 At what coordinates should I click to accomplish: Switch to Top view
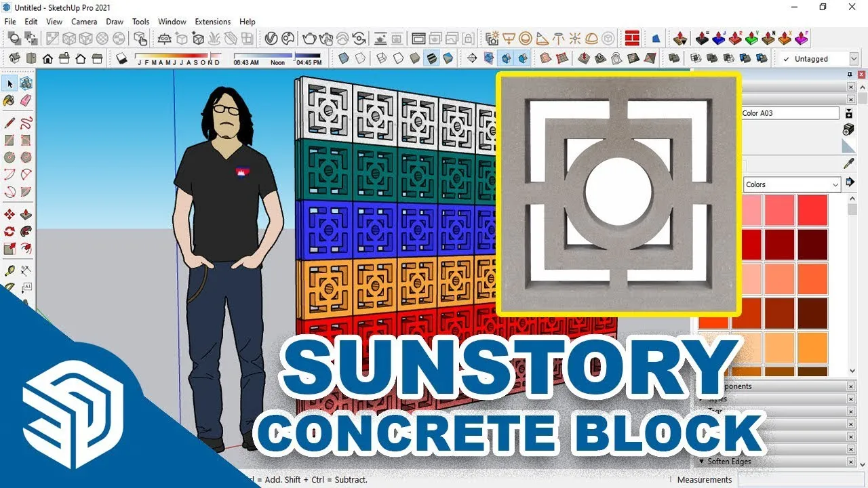click(x=31, y=58)
